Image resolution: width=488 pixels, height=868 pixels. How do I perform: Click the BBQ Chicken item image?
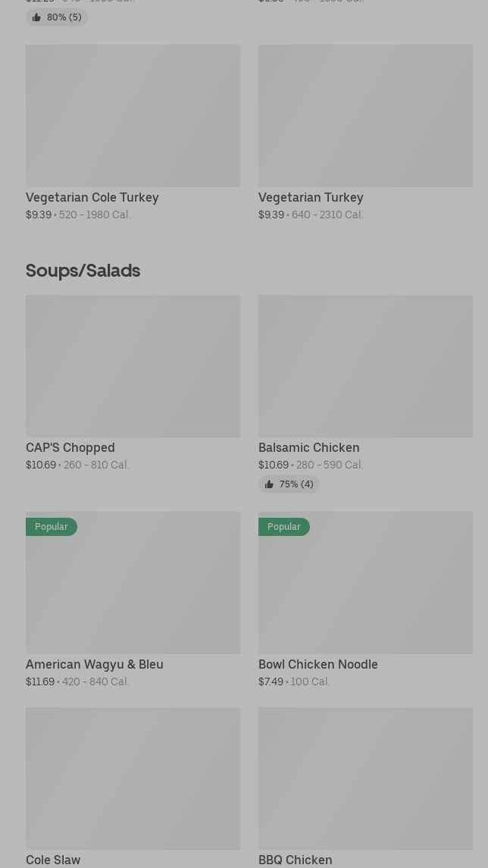365,779
